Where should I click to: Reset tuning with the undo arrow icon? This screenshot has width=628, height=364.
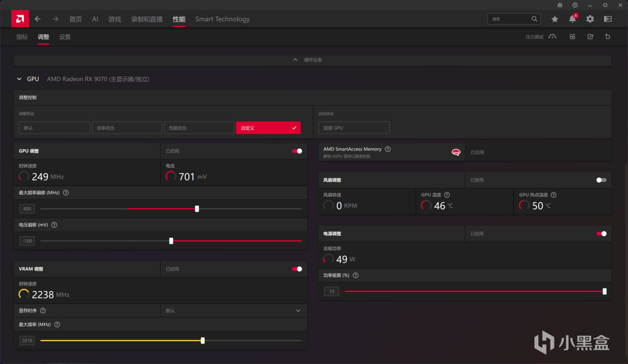click(608, 37)
